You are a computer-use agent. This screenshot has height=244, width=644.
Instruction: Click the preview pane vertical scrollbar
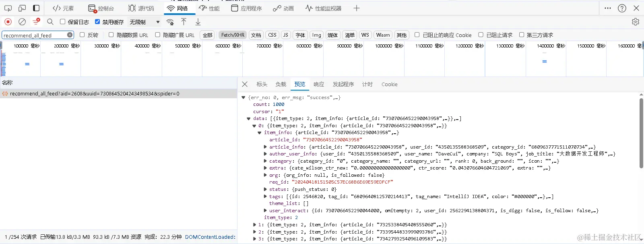(x=641, y=133)
